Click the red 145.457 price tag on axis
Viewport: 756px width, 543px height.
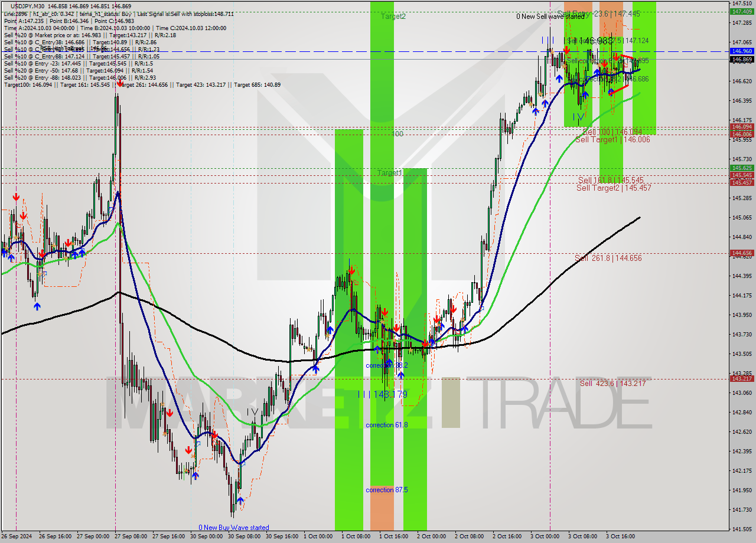click(x=742, y=182)
